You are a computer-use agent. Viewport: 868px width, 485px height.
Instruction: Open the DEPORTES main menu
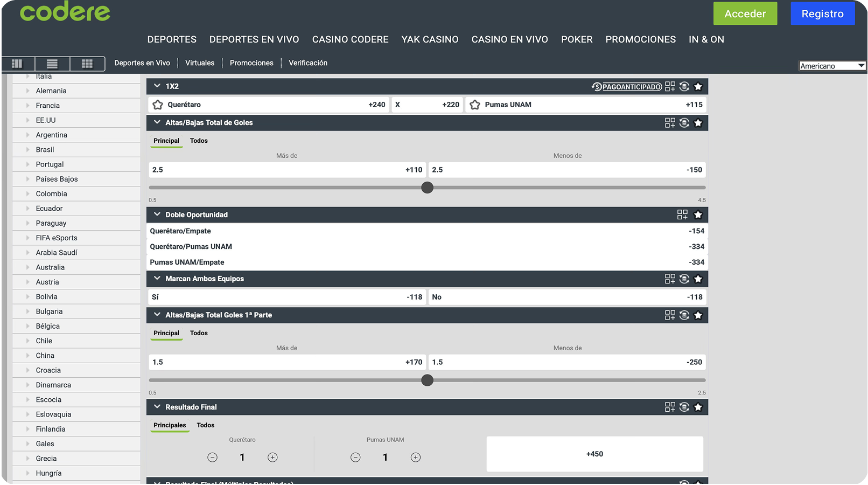[x=172, y=39]
